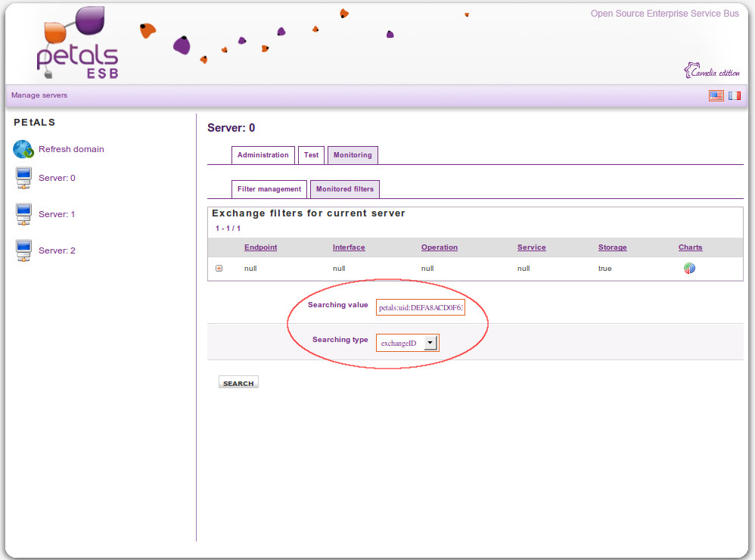This screenshot has height=560, width=755.
Task: Click the Manage servers link
Action: [x=39, y=95]
